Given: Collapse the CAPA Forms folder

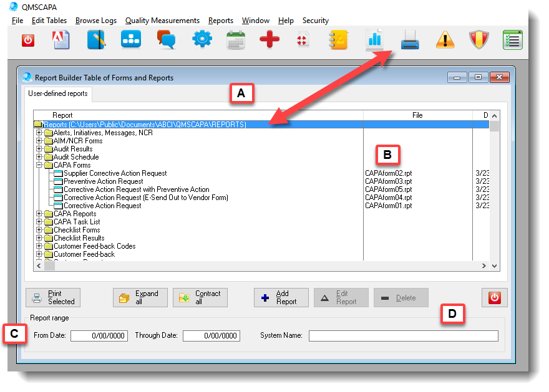Looking at the screenshot, I should 39,165.
